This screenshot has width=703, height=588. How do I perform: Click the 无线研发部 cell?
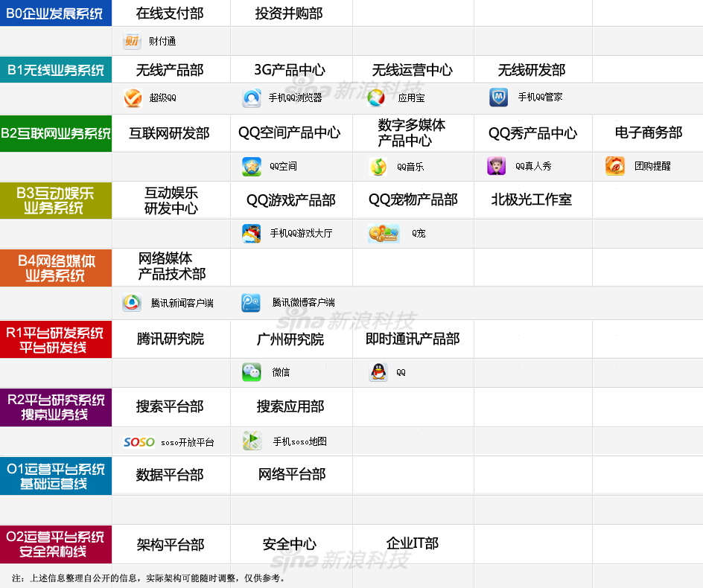click(x=532, y=69)
